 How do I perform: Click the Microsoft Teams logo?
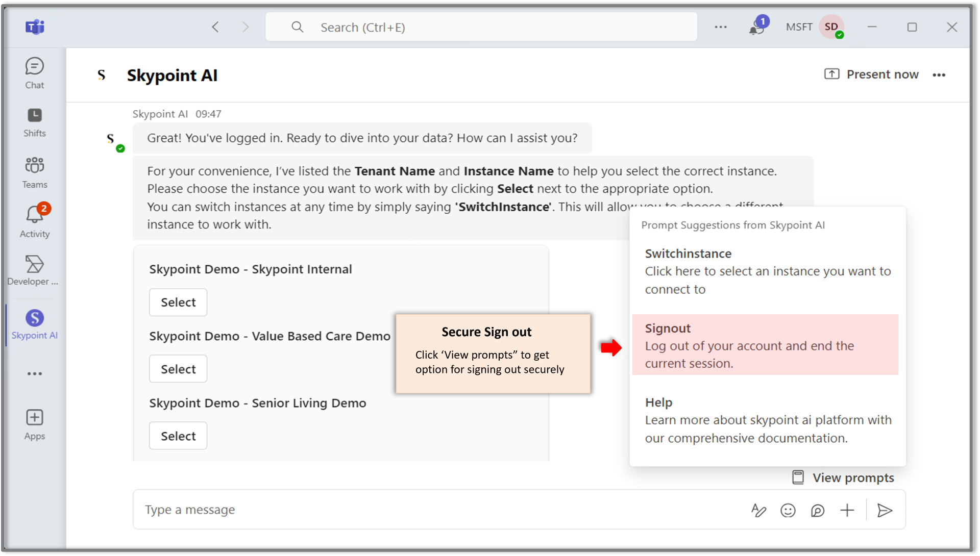point(35,27)
